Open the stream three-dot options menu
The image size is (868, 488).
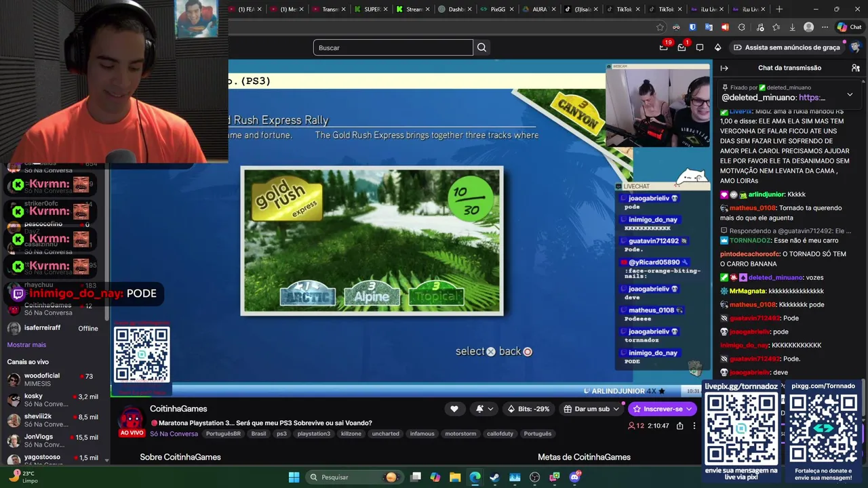pyautogui.click(x=694, y=426)
